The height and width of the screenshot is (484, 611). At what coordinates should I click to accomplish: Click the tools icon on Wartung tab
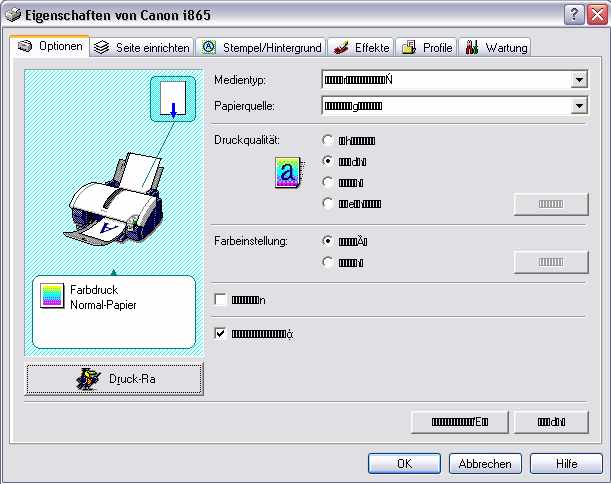tap(472, 47)
